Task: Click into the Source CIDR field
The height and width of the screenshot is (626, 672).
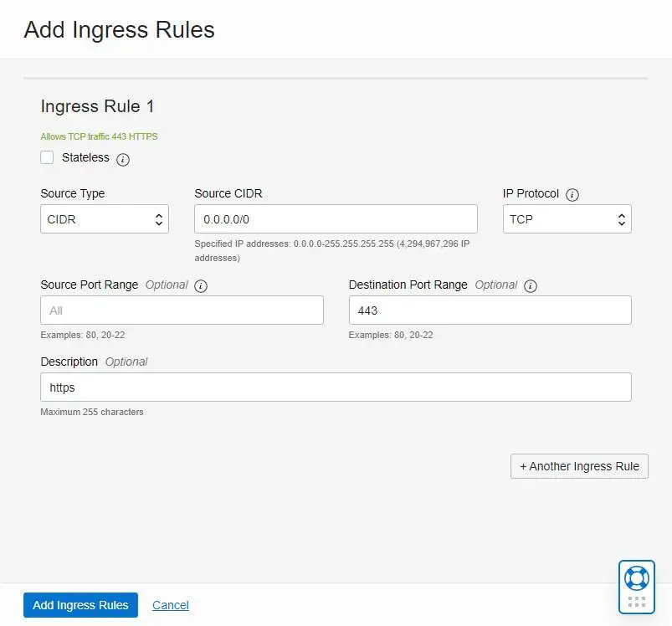Action: click(x=336, y=219)
